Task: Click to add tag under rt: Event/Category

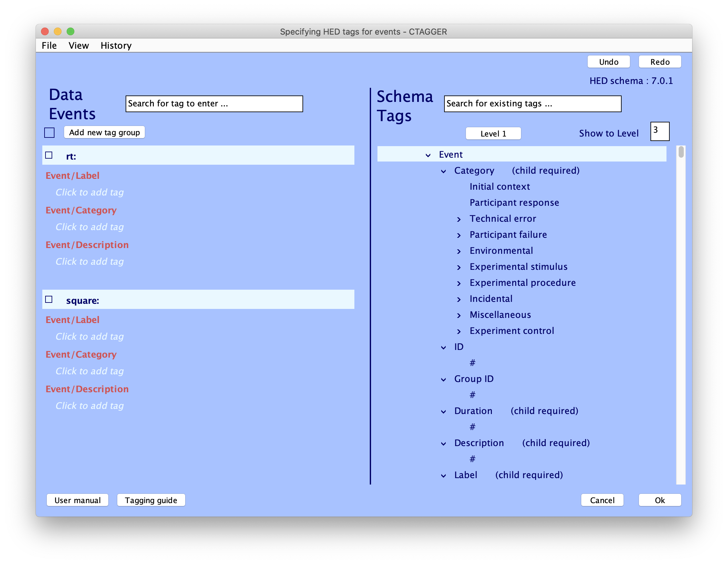Action: (x=90, y=227)
